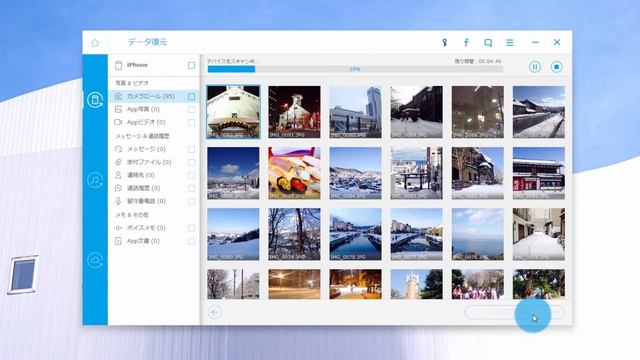Image resolution: width=640 pixels, height=360 pixels.
Task: Tick the 連絡先 (0) checkbox
Action: click(191, 176)
